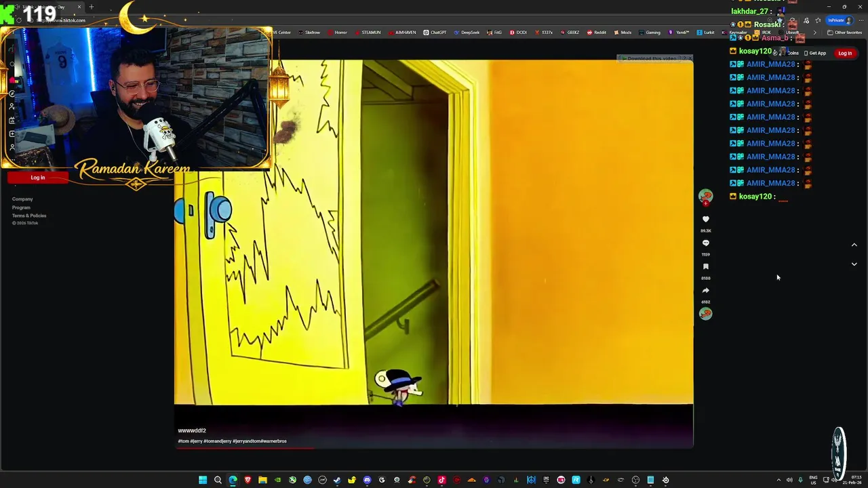Switch the ENG US input language

[813, 480]
